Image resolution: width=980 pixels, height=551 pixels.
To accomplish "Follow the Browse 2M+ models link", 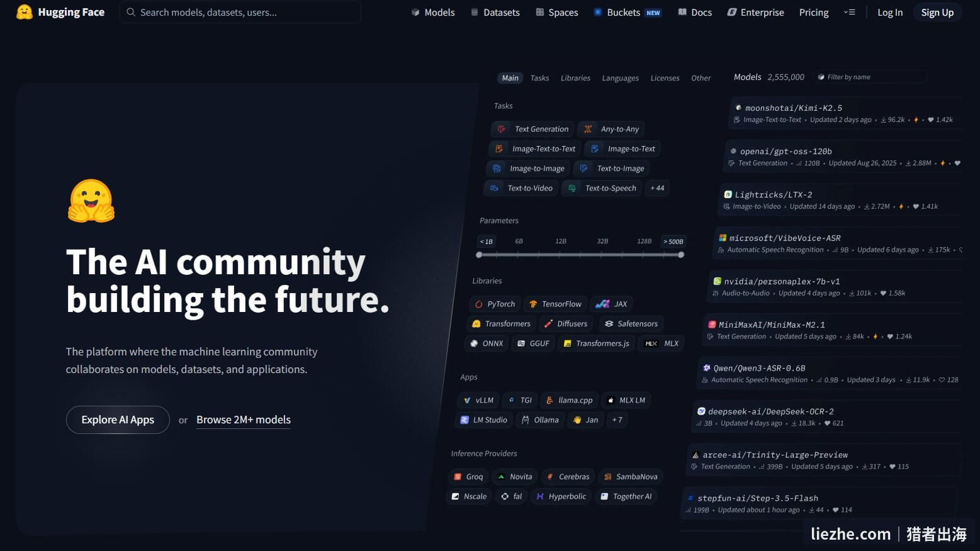I will coord(244,420).
